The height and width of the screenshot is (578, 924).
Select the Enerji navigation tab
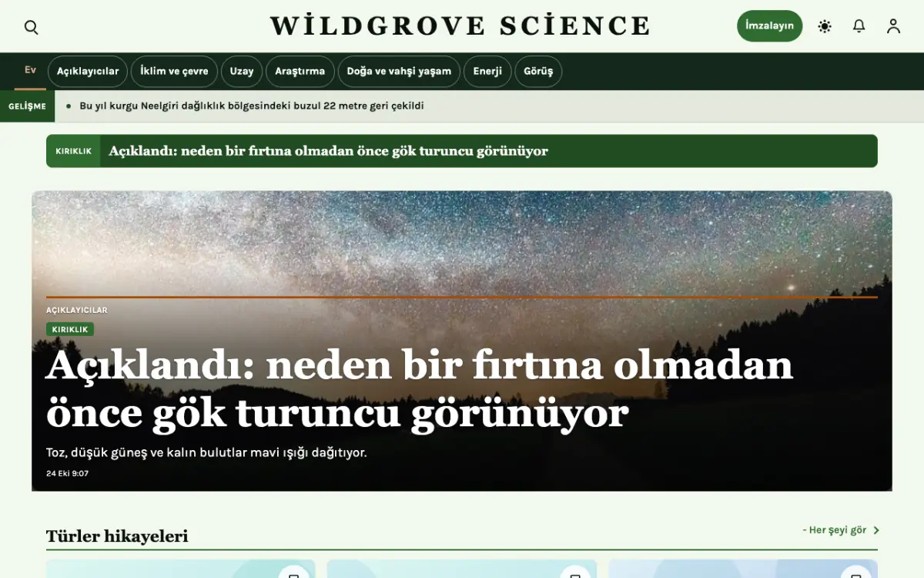pos(487,71)
